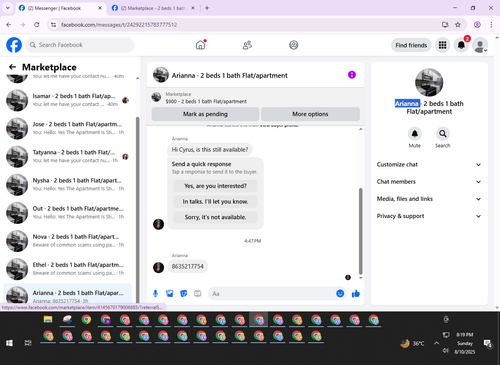Screen dimensions: 500x365
Task: Open Ethel conversation
Action: [68, 269]
